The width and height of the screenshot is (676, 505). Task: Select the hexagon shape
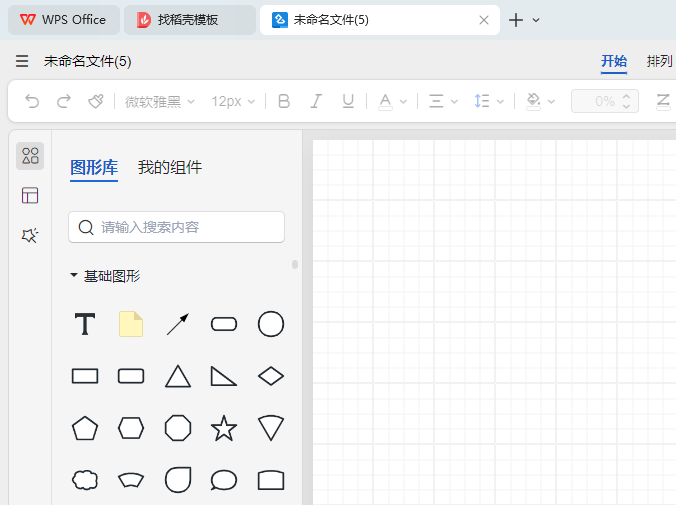coord(131,428)
